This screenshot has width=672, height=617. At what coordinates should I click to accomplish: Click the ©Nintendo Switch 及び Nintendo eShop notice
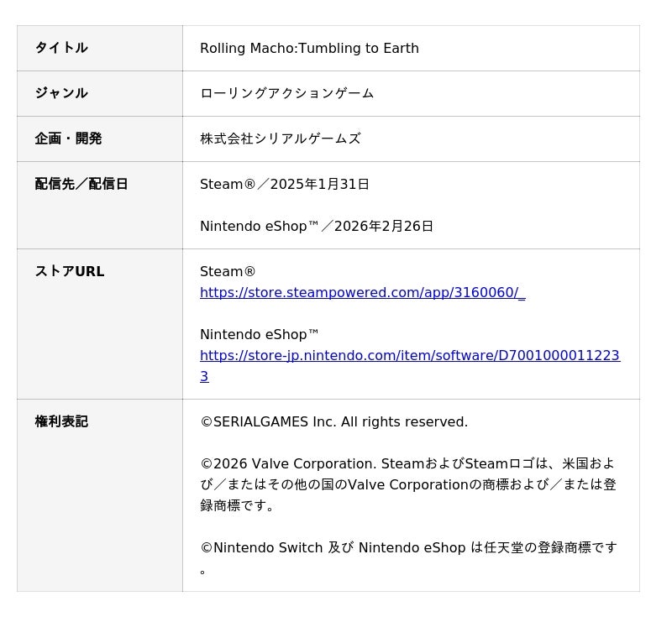pyautogui.click(x=408, y=558)
